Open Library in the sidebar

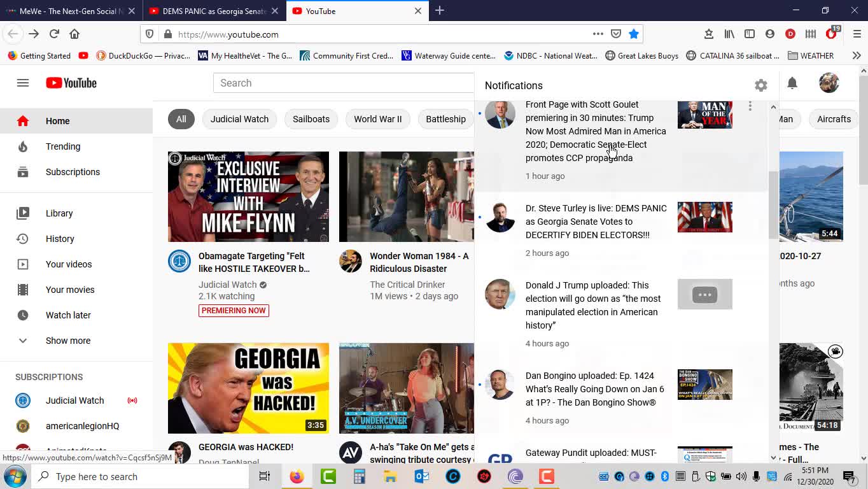point(76,213)
